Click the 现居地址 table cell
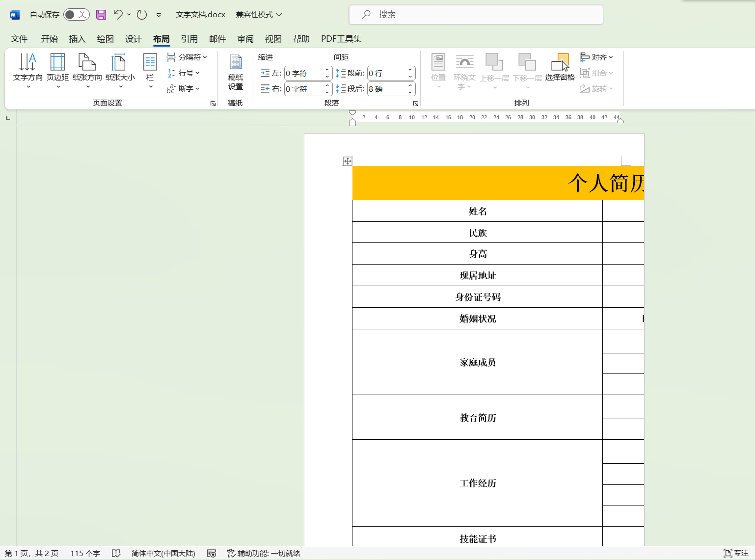This screenshot has height=560, width=755. (477, 275)
